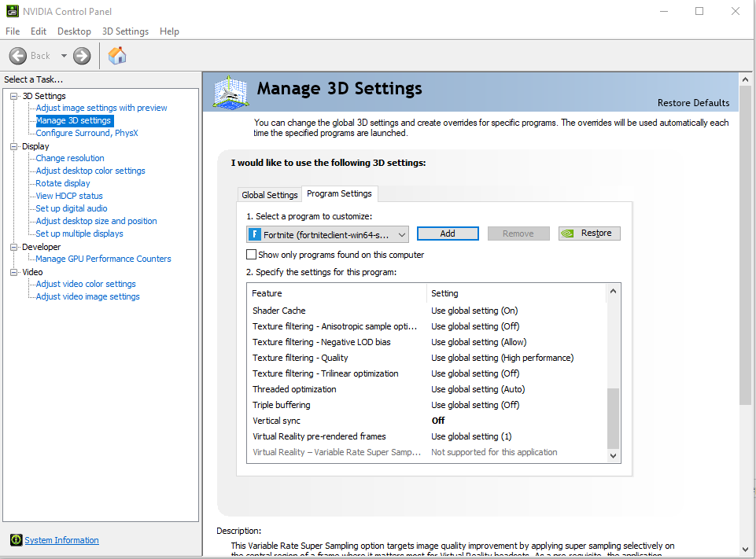This screenshot has width=756, height=559.
Task: Click the System Information icon
Action: [x=16, y=539]
